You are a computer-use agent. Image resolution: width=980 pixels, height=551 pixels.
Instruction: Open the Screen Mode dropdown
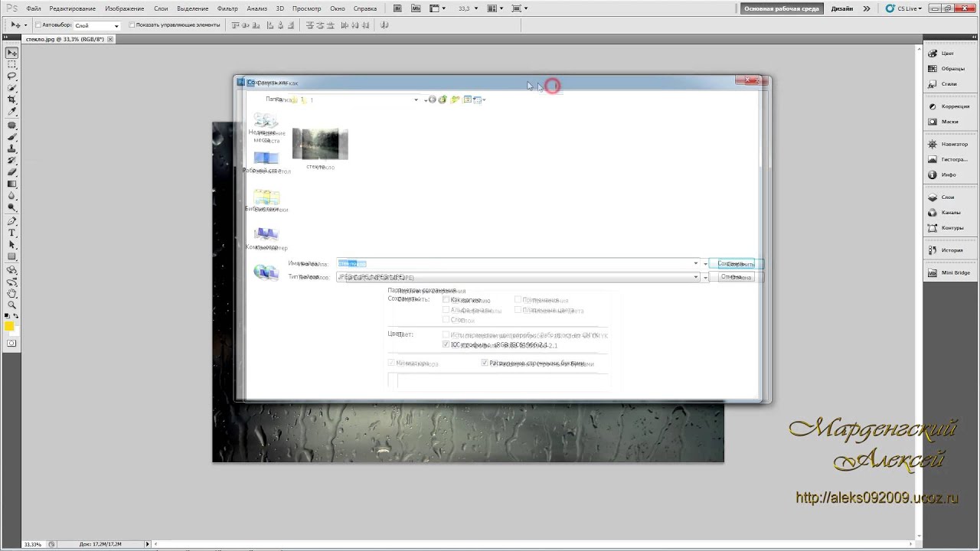[x=519, y=8]
